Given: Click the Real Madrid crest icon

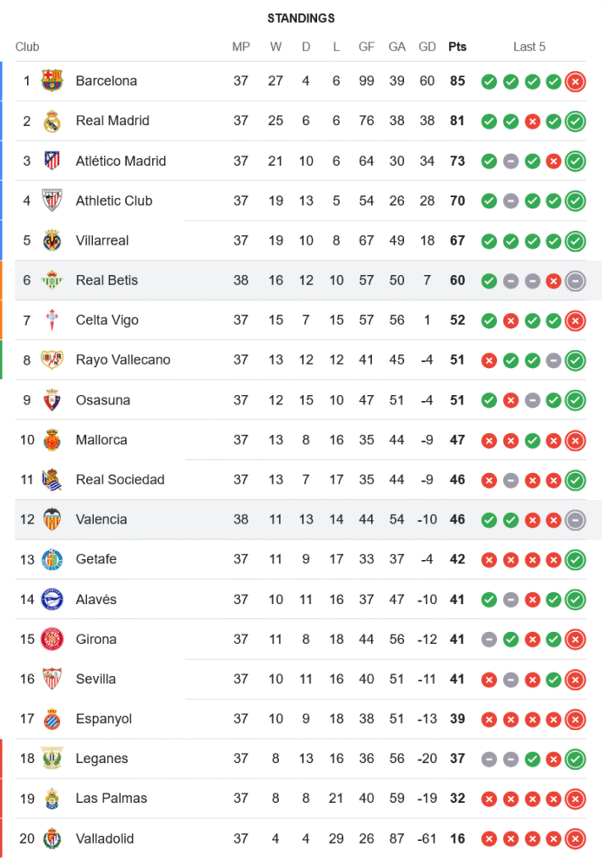Looking at the screenshot, I should coord(52,121).
